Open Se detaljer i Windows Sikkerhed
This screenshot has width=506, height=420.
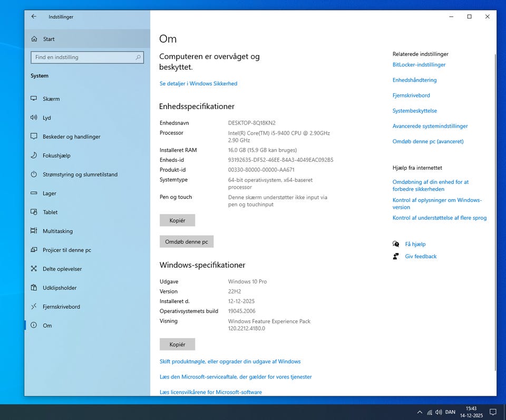tap(199, 84)
